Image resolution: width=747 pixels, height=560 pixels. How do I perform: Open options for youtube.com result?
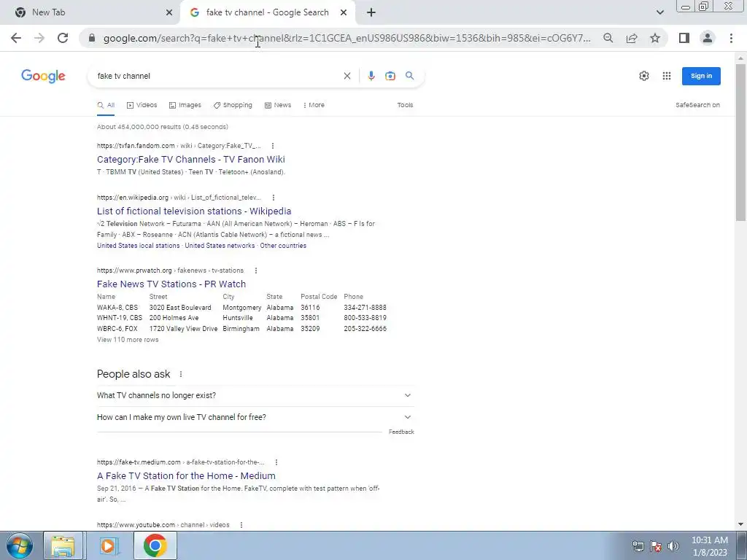point(241,525)
